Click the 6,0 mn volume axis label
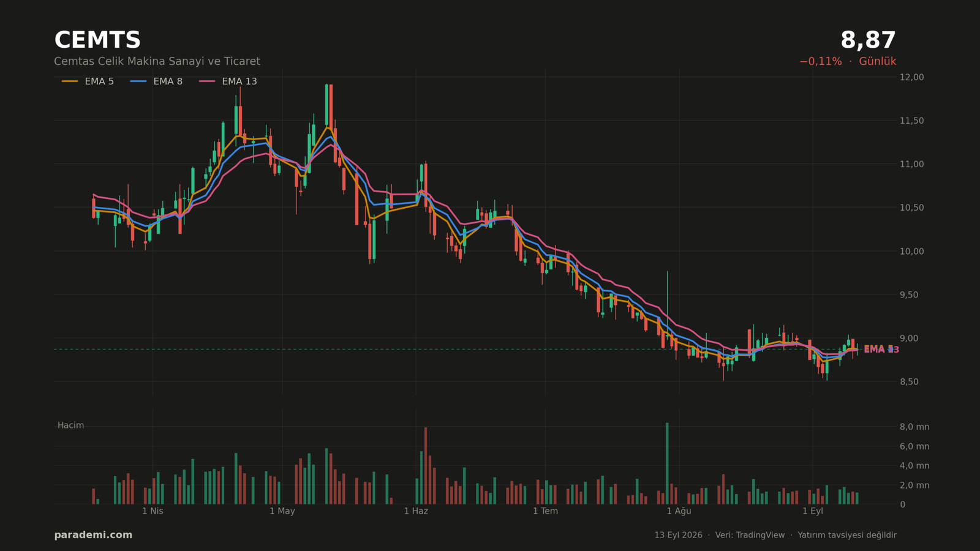 (x=914, y=446)
